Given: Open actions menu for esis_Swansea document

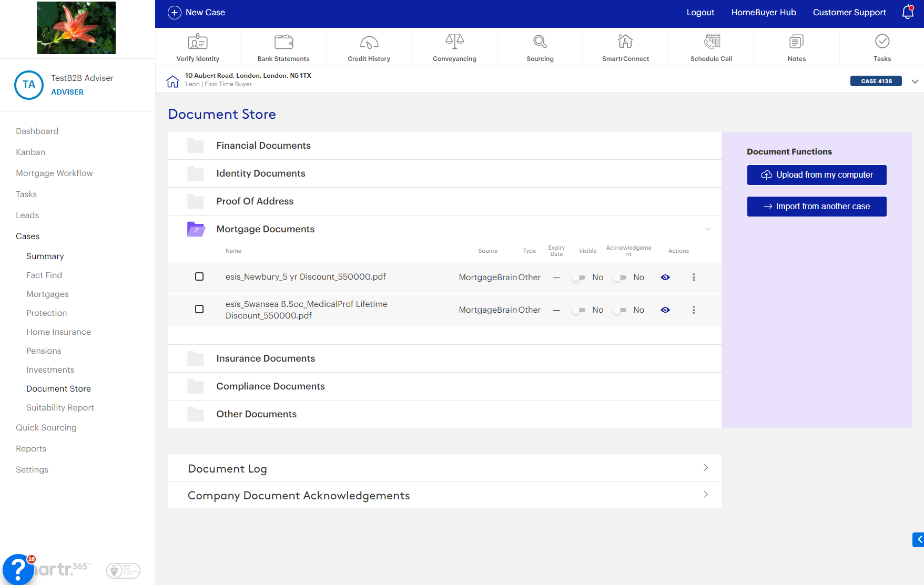Looking at the screenshot, I should tap(694, 310).
